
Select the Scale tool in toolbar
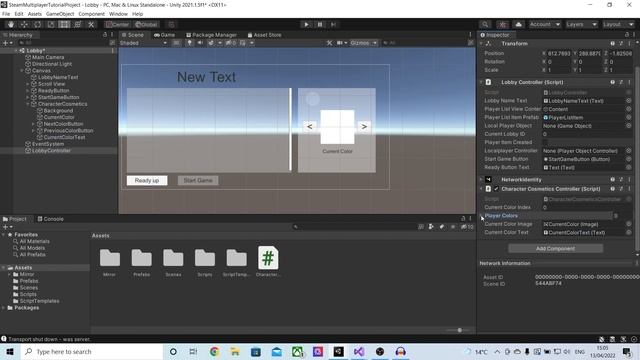pos(51,24)
